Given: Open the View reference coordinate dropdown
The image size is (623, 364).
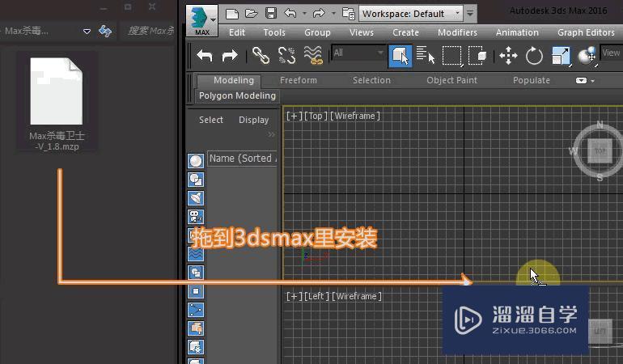Looking at the screenshot, I should pyautogui.click(x=611, y=53).
